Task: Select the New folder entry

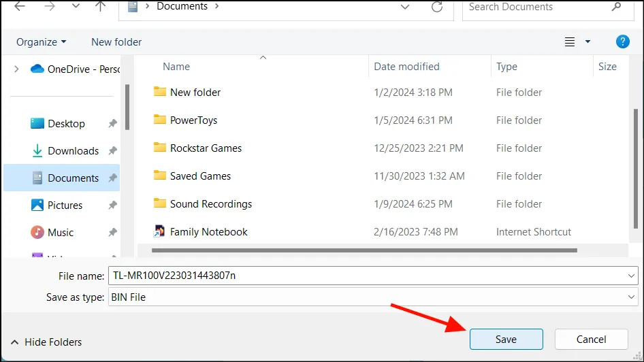Action: [195, 93]
